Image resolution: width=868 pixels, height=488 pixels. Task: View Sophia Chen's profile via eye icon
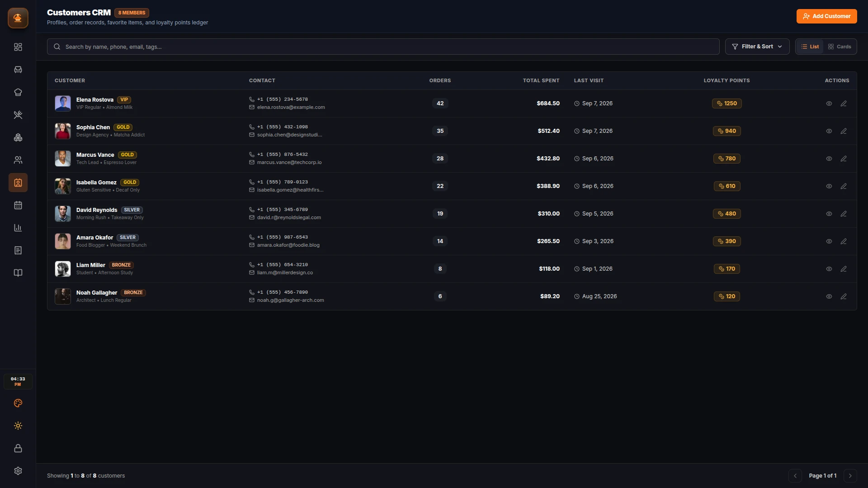click(x=829, y=131)
